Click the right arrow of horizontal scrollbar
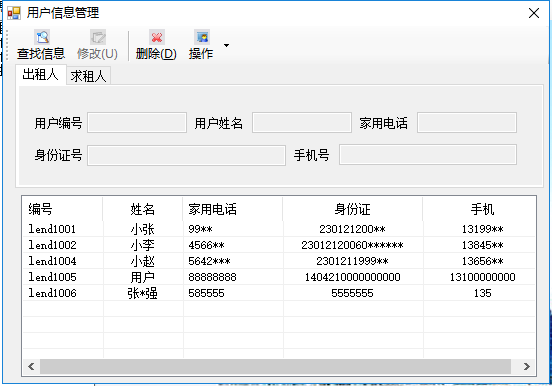 pyautogui.click(x=527, y=367)
